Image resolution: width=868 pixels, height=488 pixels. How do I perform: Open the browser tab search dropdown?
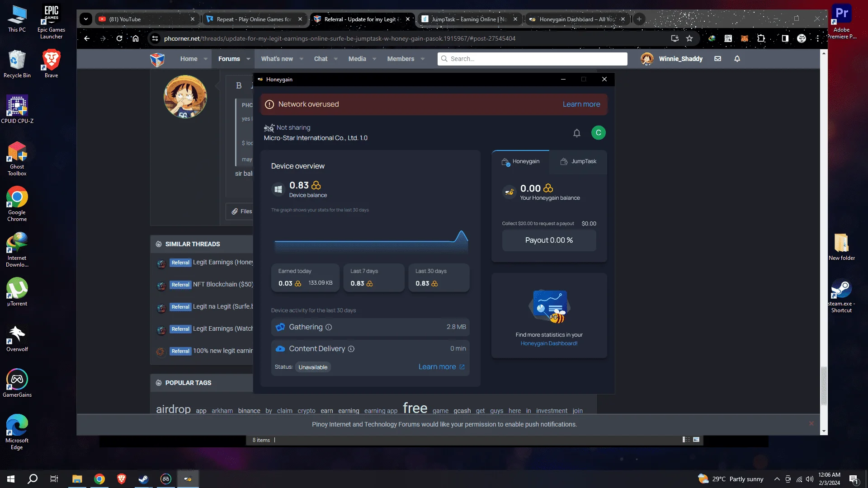click(86, 19)
